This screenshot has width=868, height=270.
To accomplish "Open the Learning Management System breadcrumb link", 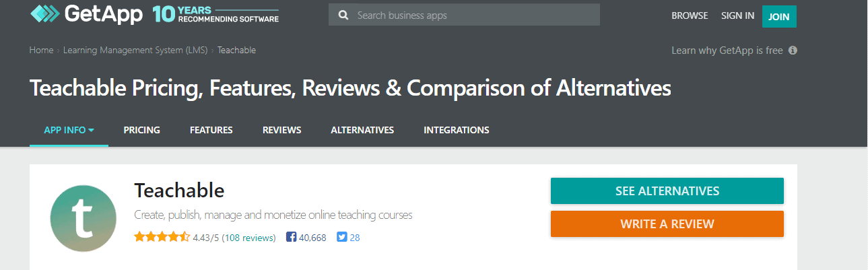I will (x=135, y=50).
